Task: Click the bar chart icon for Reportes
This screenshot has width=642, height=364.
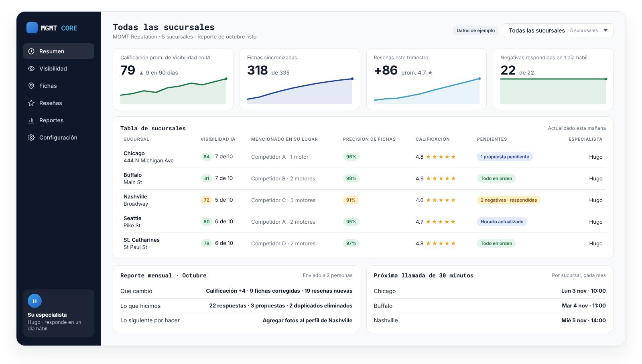Action: 31,120
